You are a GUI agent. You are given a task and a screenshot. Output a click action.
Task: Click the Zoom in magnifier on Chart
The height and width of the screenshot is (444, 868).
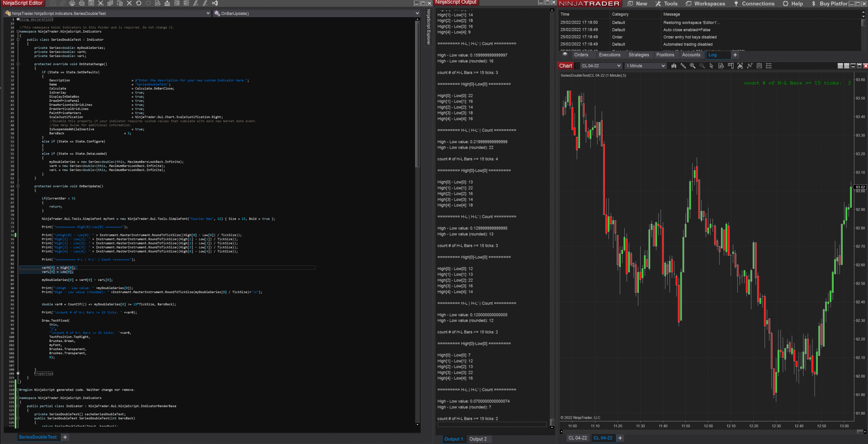pos(693,66)
